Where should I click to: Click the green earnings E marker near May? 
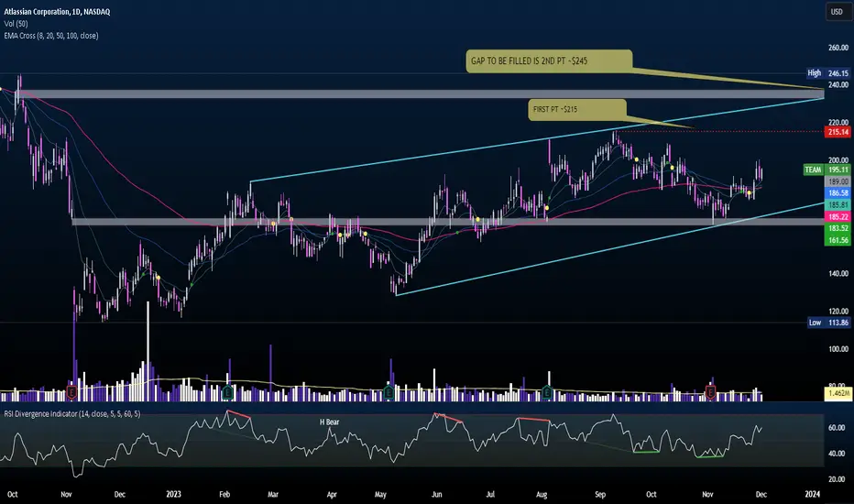[x=389, y=392]
